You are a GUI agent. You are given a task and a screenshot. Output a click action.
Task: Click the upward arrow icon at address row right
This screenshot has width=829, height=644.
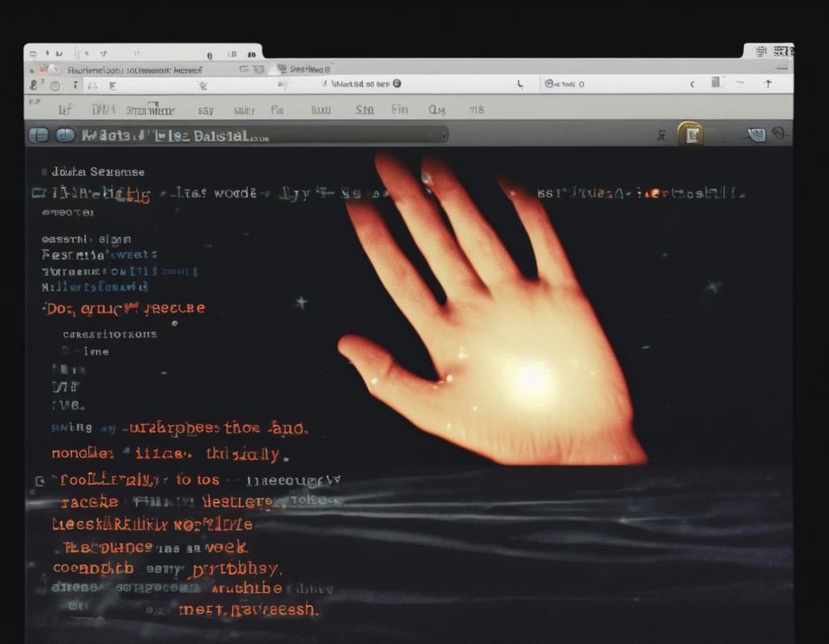tap(767, 83)
